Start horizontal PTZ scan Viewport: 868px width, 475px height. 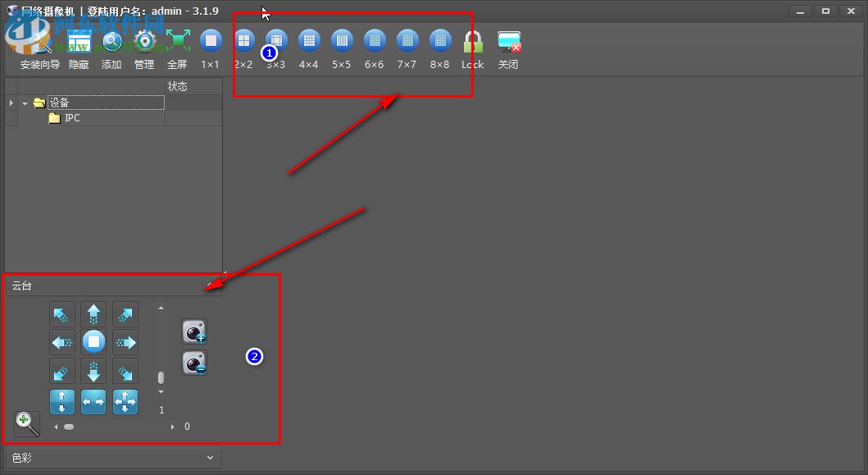pyautogui.click(x=93, y=402)
